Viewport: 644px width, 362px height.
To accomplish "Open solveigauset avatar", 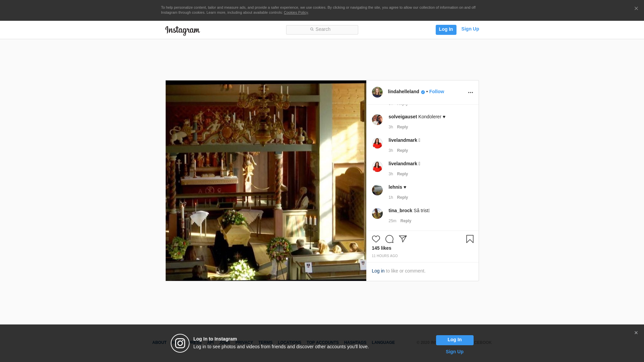I will pyautogui.click(x=377, y=120).
